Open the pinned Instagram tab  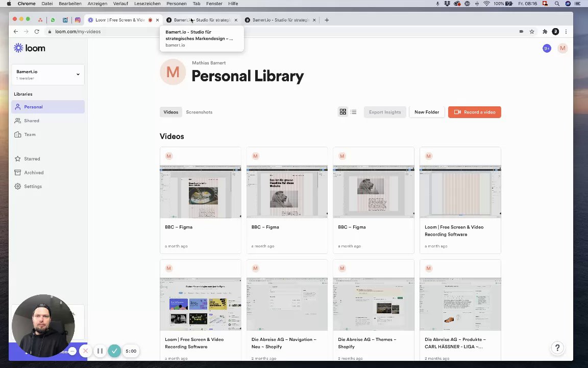point(78,20)
